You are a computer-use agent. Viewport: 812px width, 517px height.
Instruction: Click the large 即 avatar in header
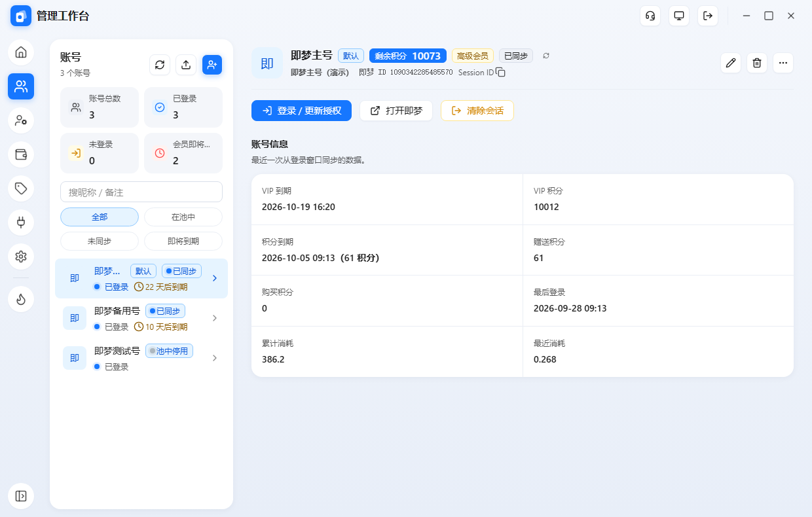[267, 63]
